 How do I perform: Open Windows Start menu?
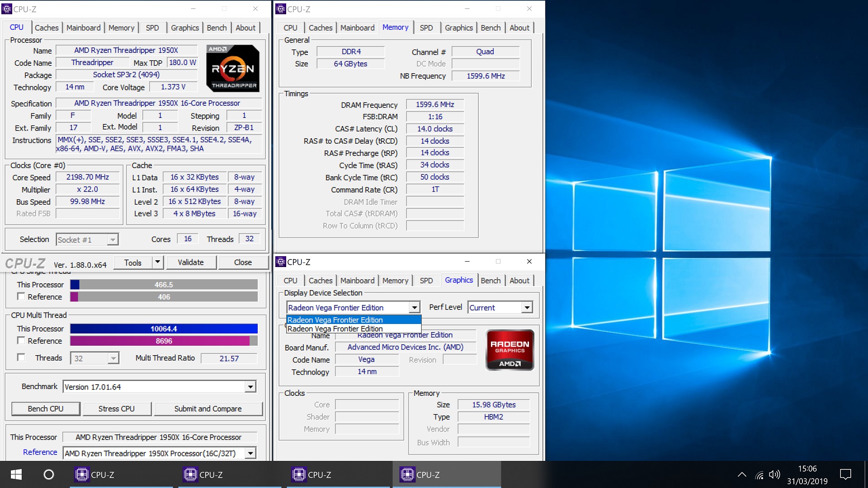point(16,474)
